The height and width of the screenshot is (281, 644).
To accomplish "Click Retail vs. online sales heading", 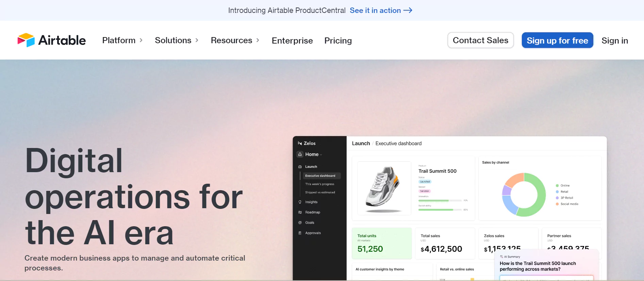I will pyautogui.click(x=457, y=269).
